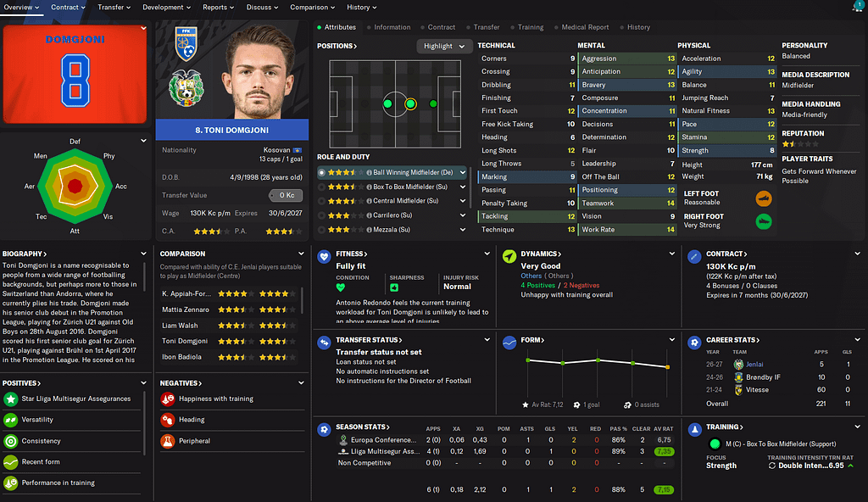Click the orange left foot boot icon
The image size is (868, 502).
tap(764, 198)
